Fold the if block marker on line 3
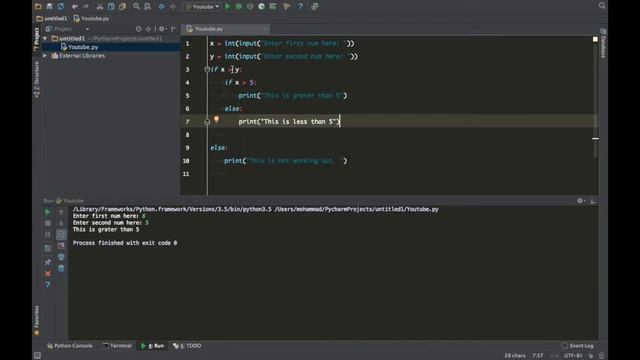The image size is (640, 360). (207, 69)
